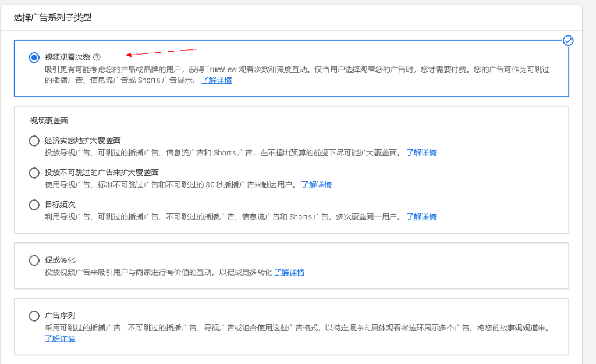This screenshot has height=364, width=596.
Task: Click the 促成转化 description paragraph
Action: tap(158, 272)
